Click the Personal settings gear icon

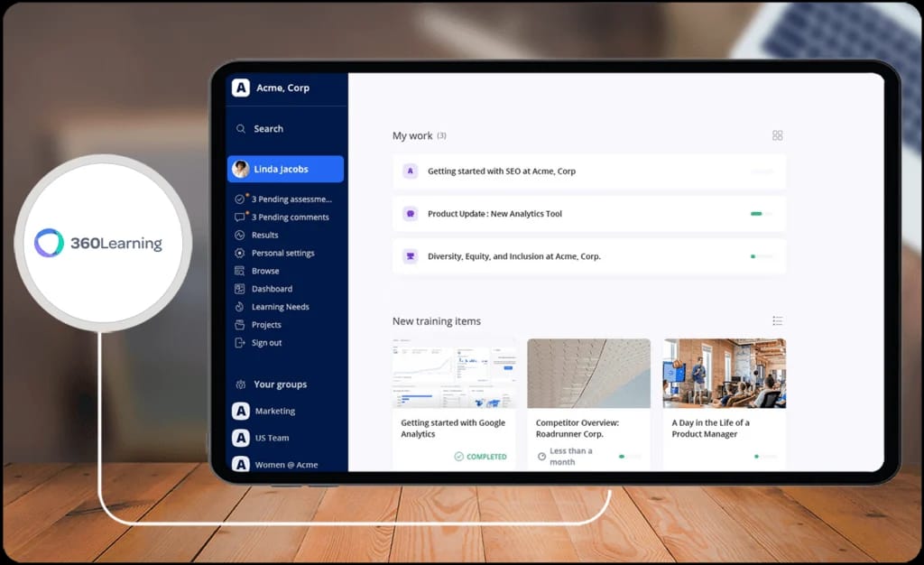(240, 253)
